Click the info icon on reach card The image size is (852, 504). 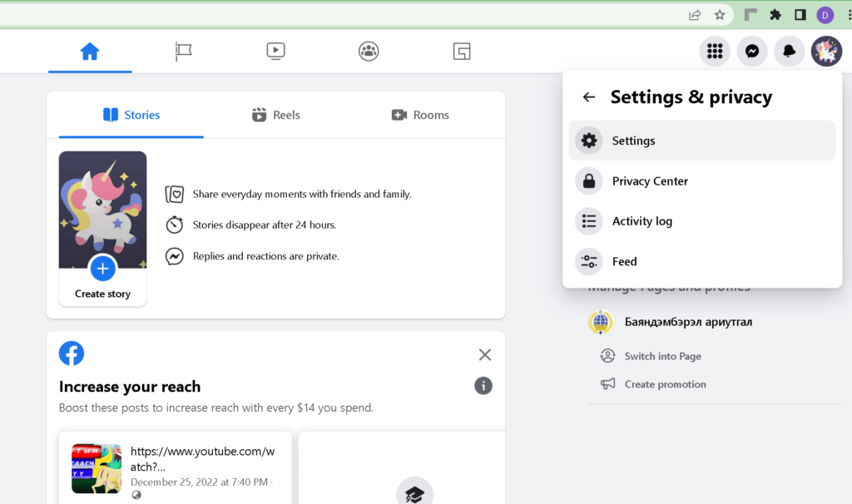[483, 386]
